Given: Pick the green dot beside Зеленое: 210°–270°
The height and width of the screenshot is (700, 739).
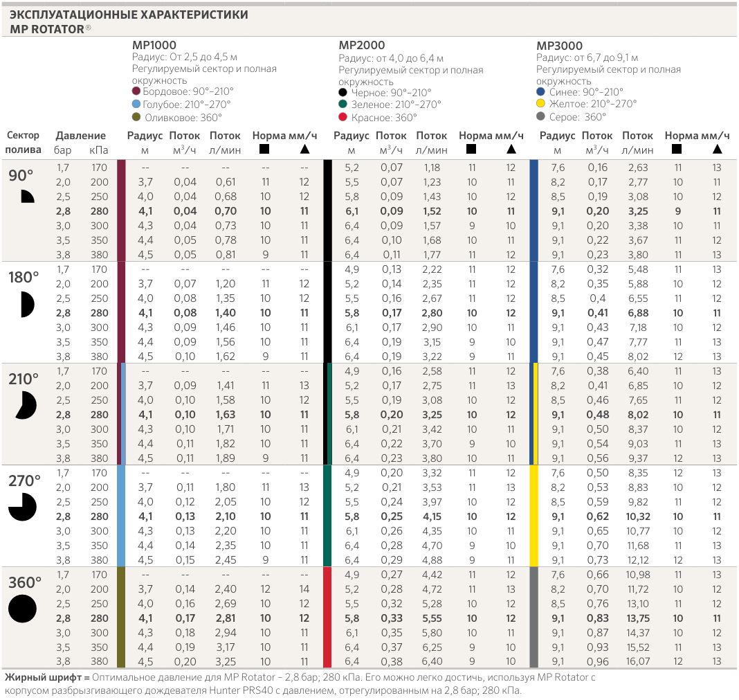Looking at the screenshot, I should coord(343,105).
